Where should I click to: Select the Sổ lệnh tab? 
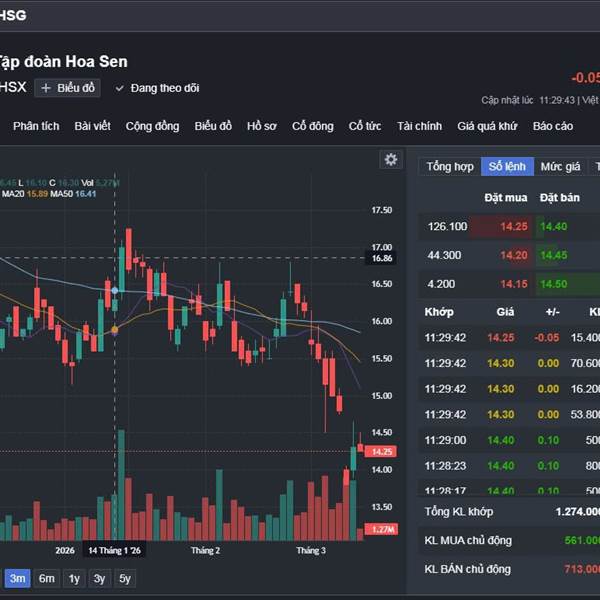507,166
